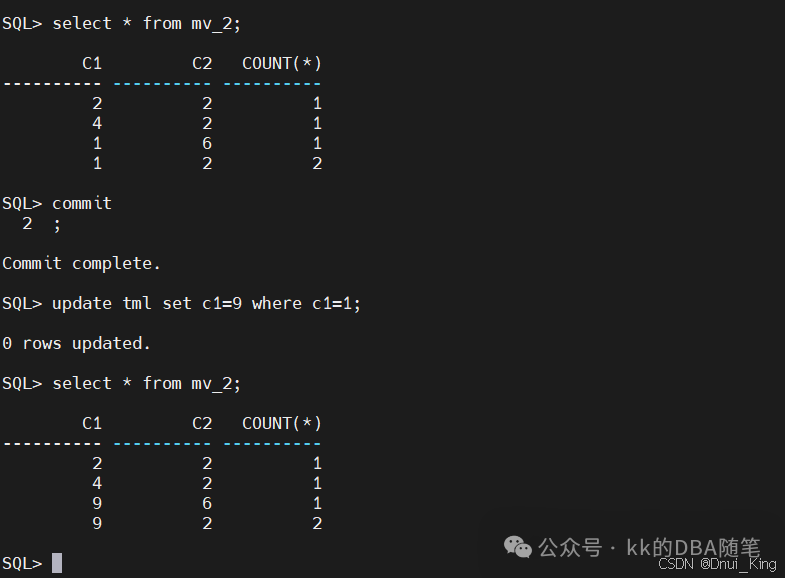The width and height of the screenshot is (785, 578).
Task: Click the last SQL> prompt
Action: coord(22,563)
